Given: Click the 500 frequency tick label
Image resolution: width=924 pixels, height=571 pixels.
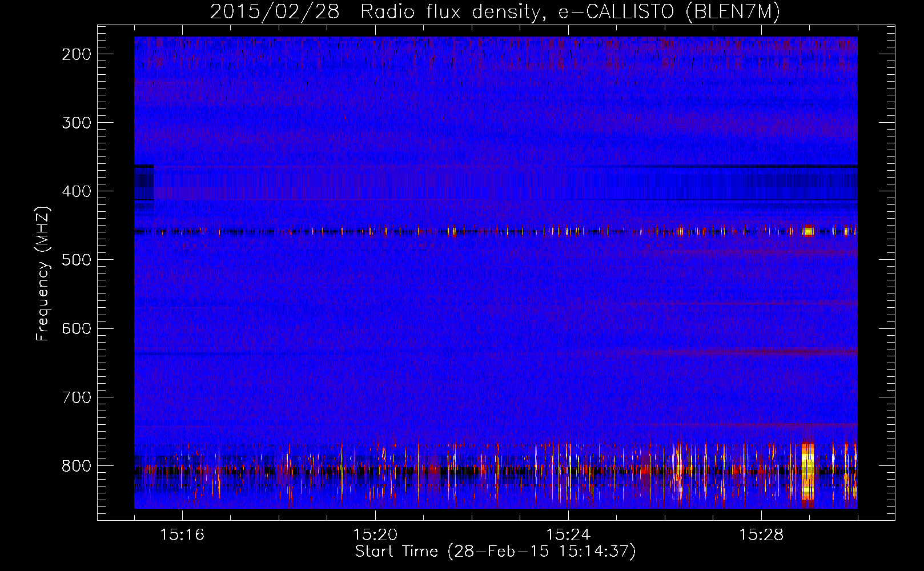Looking at the screenshot, I should tap(77, 260).
